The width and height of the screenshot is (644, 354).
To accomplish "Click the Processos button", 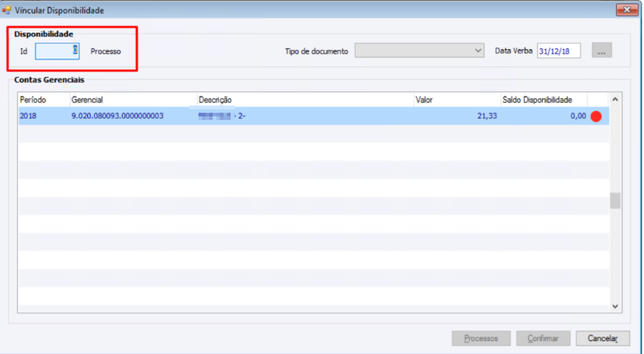I will click(x=481, y=339).
